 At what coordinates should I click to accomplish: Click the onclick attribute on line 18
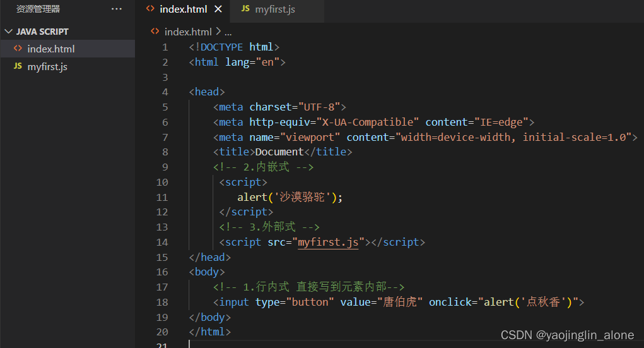(x=450, y=303)
